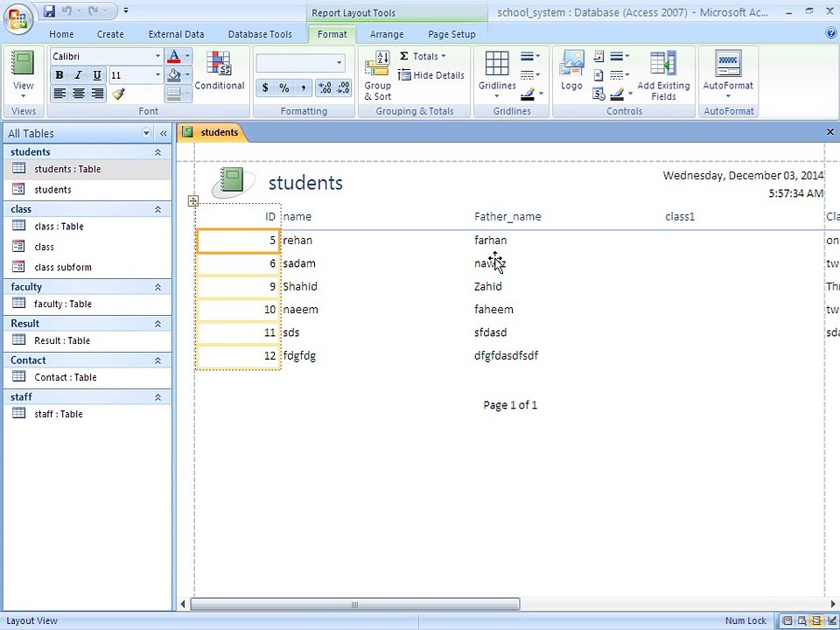
Task: Click layout selector handle above ID column
Action: pyautogui.click(x=192, y=201)
